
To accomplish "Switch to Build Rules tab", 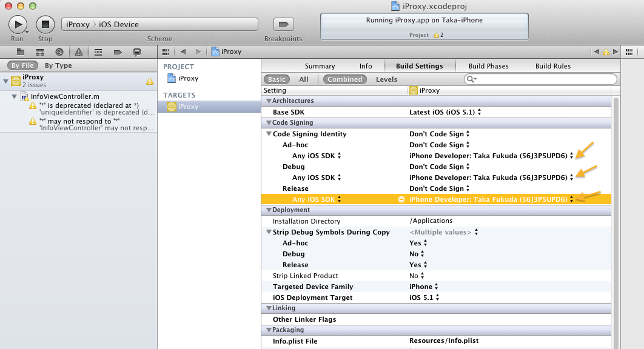I will click(553, 66).
